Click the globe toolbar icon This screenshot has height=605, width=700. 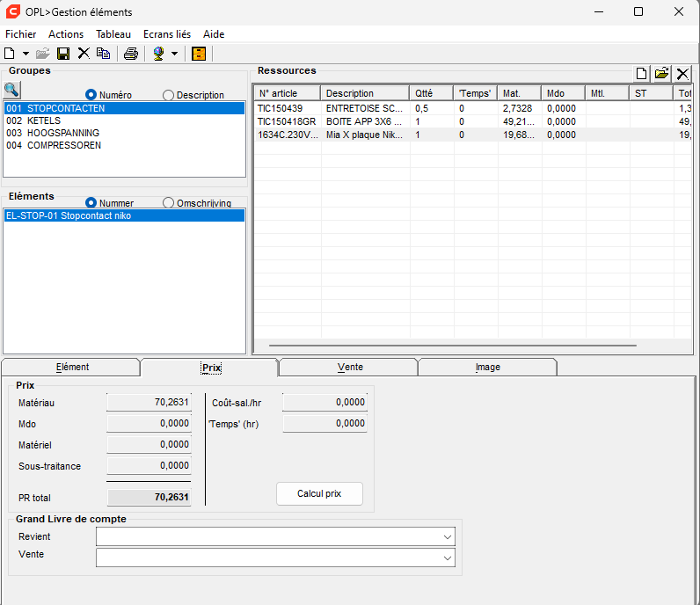pos(158,54)
